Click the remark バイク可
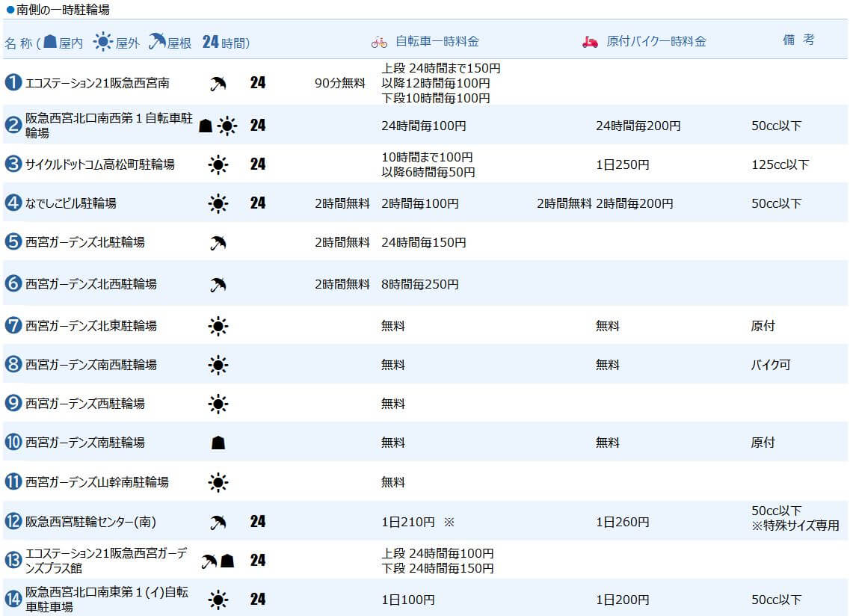The image size is (850, 616). tap(771, 365)
